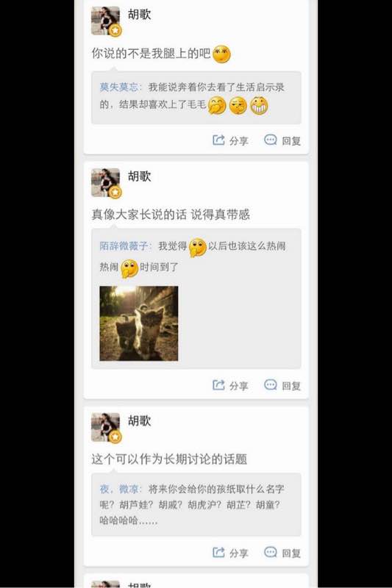Viewport: 392px width, 588px height.
Task: Click gold star badge on first avatar
Action: click(115, 30)
